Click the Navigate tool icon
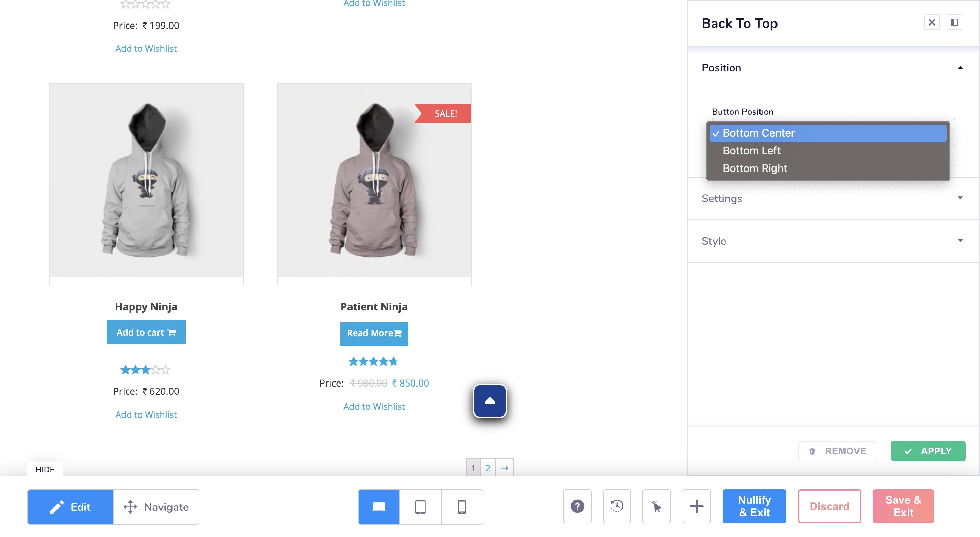Viewport: 980px width, 537px height. click(x=130, y=507)
